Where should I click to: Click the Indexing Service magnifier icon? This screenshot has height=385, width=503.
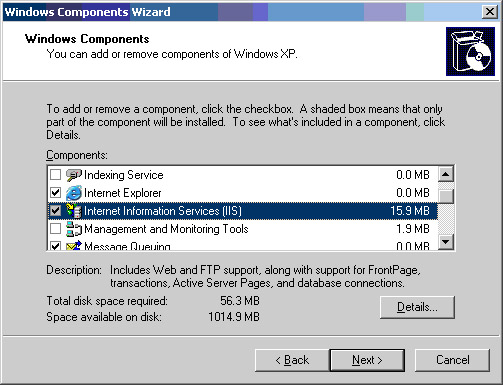74,175
